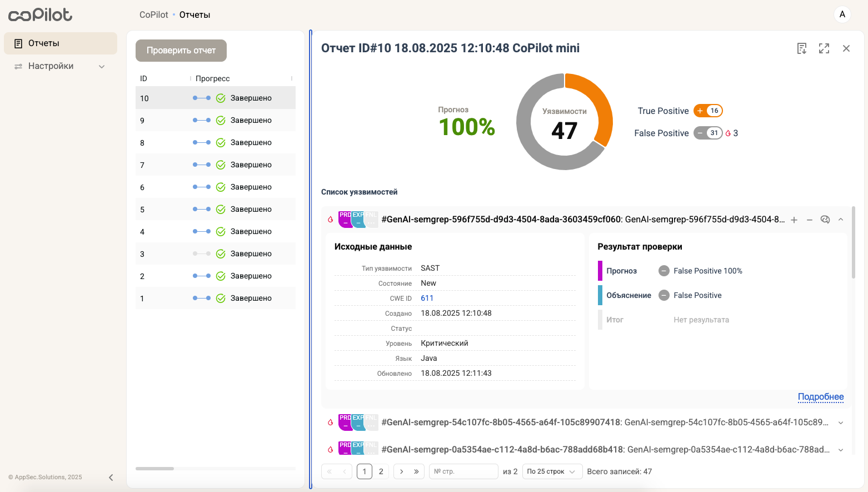Click progress indicator of report 5
Viewport: 868px width, 492px height.
pos(202,209)
